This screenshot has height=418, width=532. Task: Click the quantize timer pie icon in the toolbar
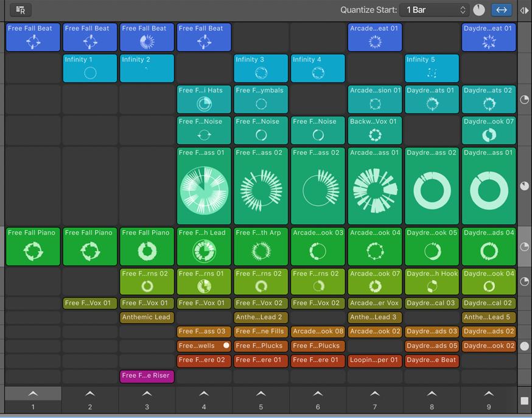[478, 10]
